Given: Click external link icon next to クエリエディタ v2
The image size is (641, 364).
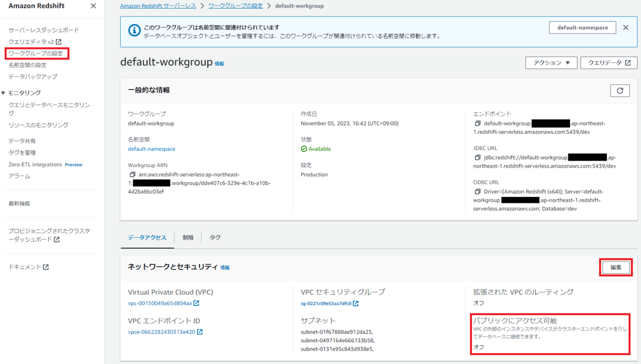Looking at the screenshot, I should pyautogui.click(x=59, y=42).
